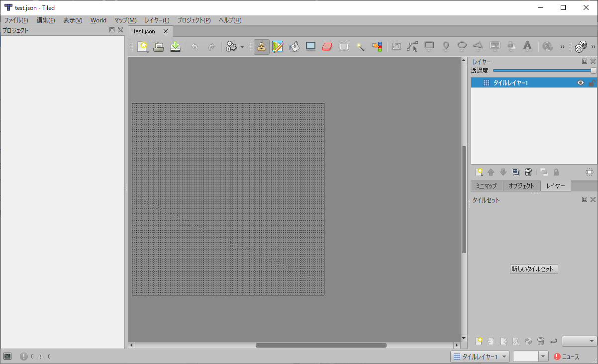This screenshot has height=364, width=598.
Task: Open the console icon in the status bar
Action: [7, 356]
